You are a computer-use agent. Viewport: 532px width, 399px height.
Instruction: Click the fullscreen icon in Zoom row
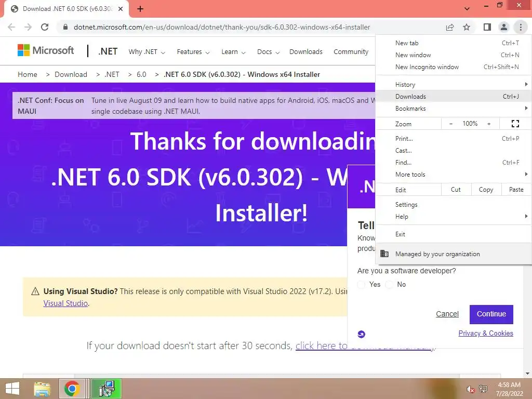(515, 124)
